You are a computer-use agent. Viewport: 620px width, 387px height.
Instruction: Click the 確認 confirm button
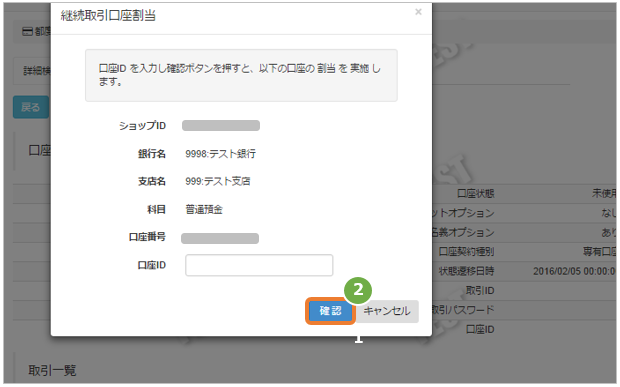click(330, 311)
